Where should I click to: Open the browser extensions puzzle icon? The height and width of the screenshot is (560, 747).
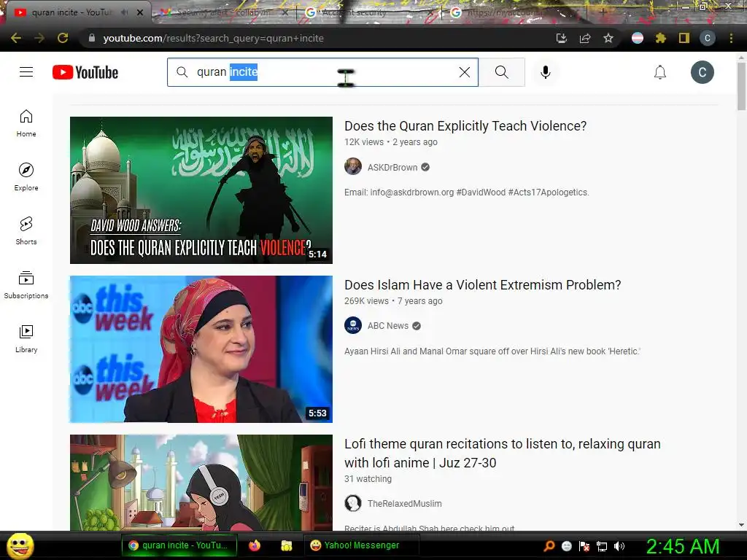click(660, 38)
